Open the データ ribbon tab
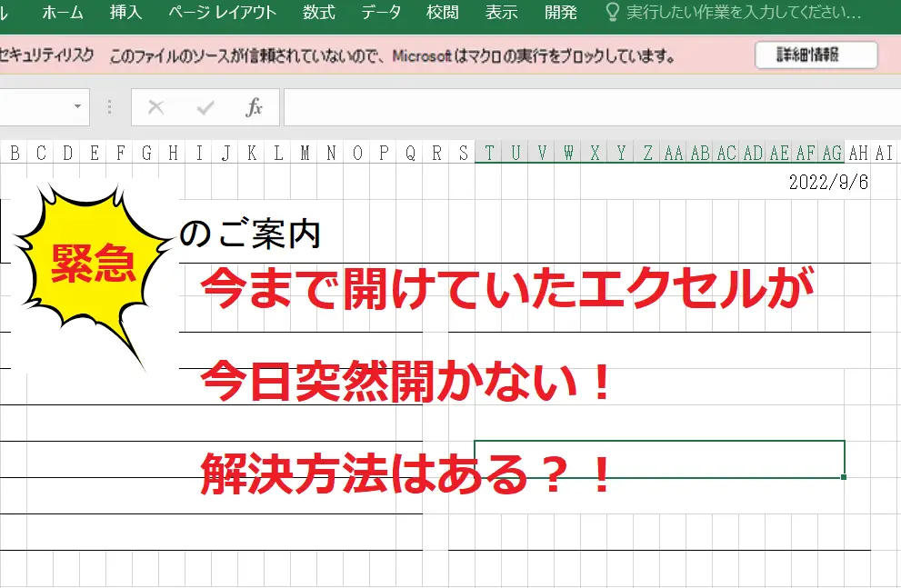Screen dimensions: 901x588 click(380, 13)
